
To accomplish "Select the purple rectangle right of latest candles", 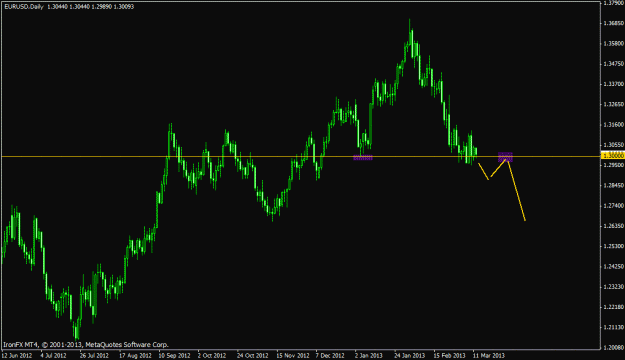I will [x=505, y=157].
